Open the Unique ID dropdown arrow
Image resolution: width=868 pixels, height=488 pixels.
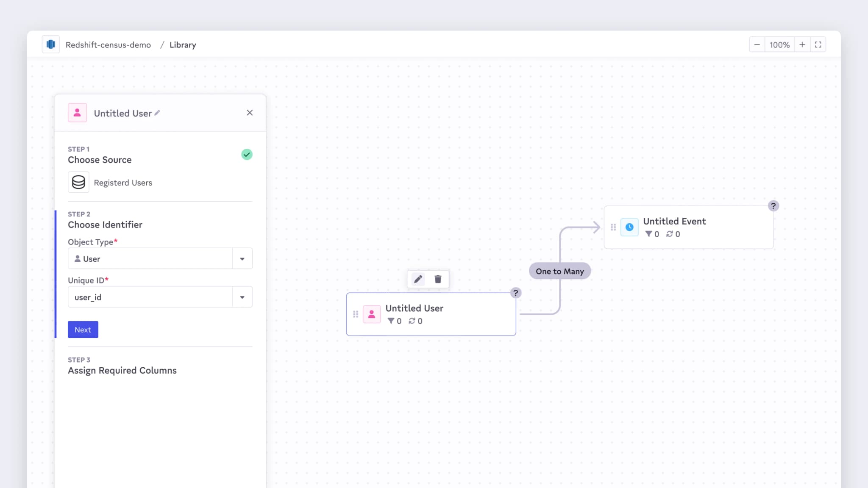[x=242, y=297]
